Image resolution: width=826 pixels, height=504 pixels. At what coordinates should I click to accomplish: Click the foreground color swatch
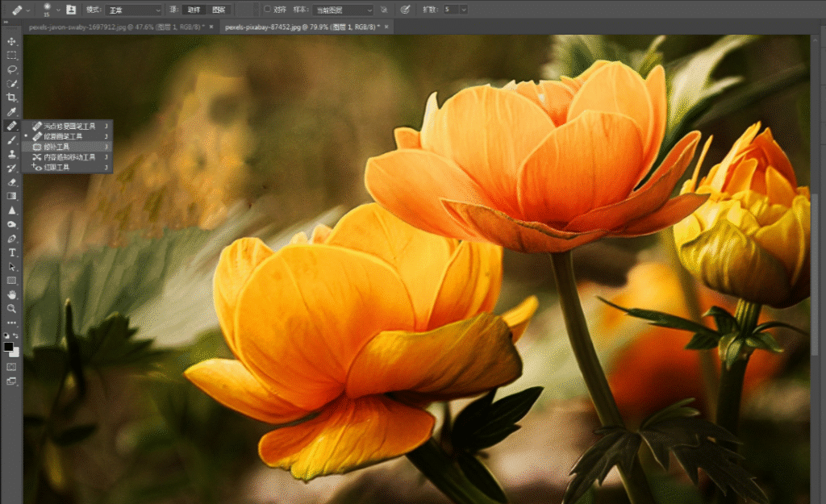pyautogui.click(x=8, y=347)
